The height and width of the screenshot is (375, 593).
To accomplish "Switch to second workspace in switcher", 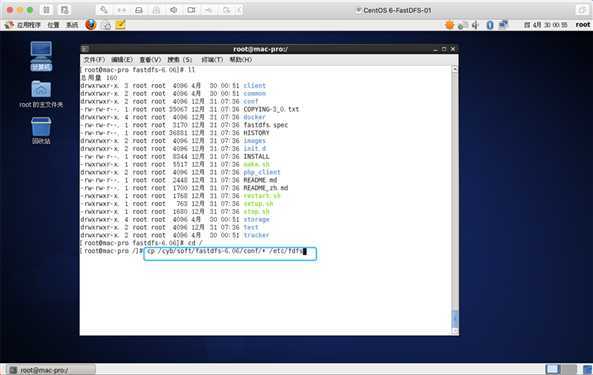I will pyautogui.click(x=568, y=369).
